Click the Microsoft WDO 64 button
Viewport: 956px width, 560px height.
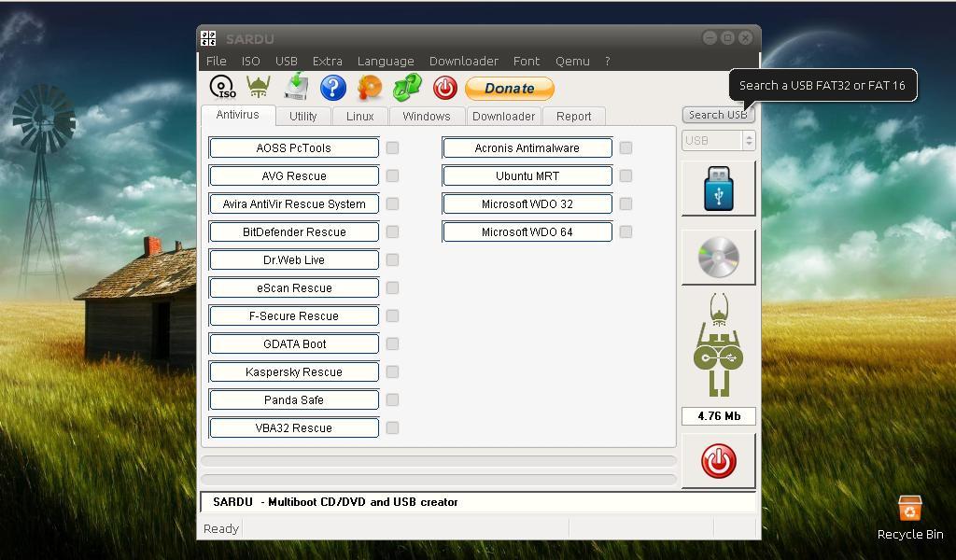[527, 232]
